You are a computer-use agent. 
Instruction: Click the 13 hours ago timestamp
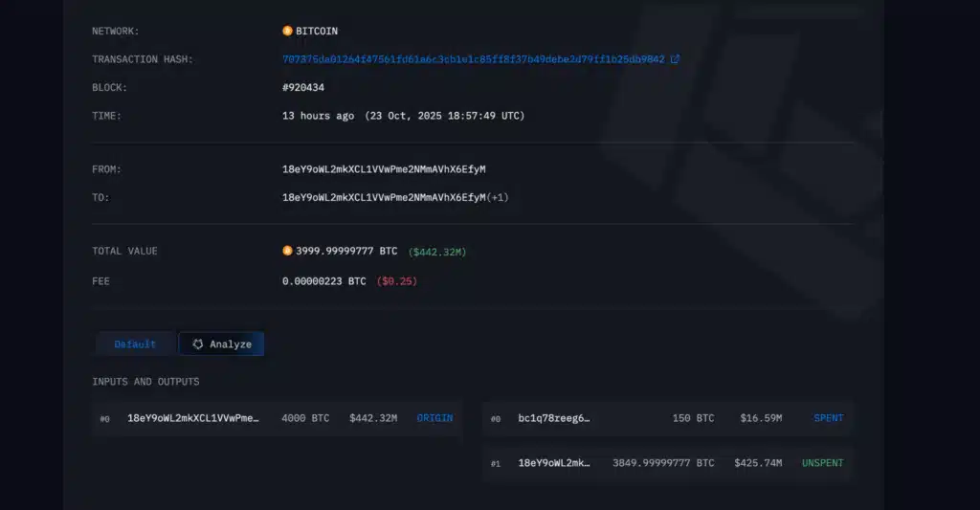click(318, 116)
